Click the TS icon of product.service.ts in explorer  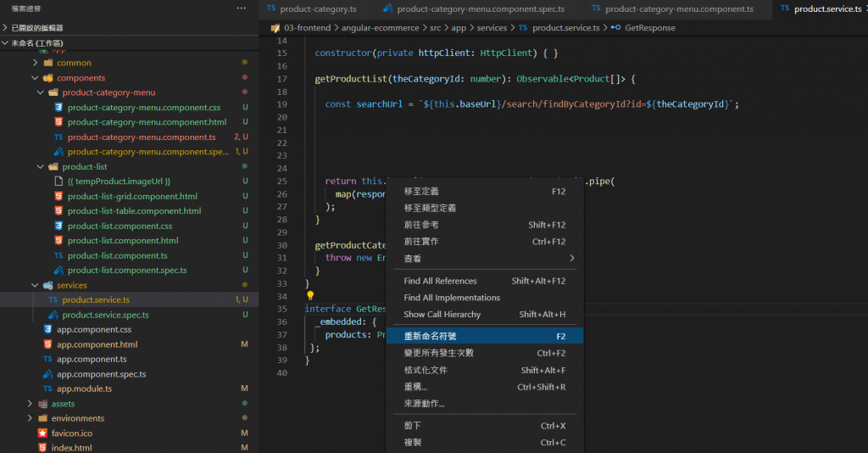[53, 299]
